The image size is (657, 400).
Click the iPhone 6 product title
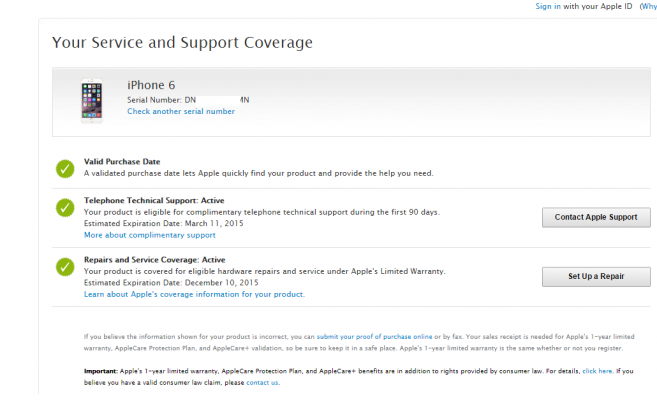pos(151,85)
